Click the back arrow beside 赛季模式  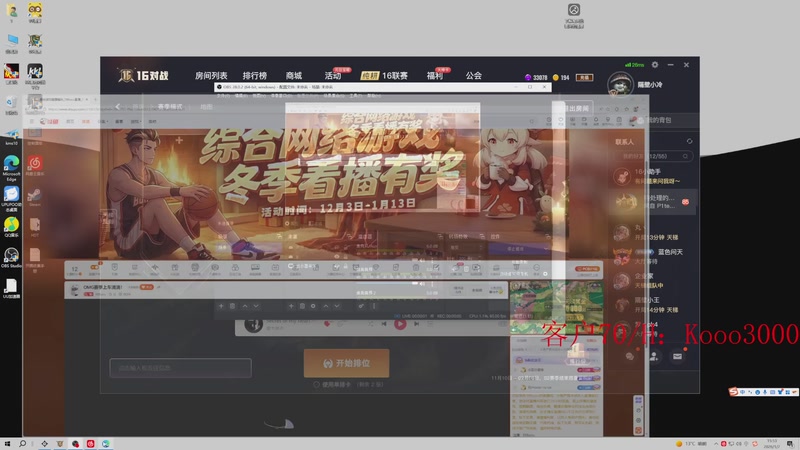click(118, 107)
